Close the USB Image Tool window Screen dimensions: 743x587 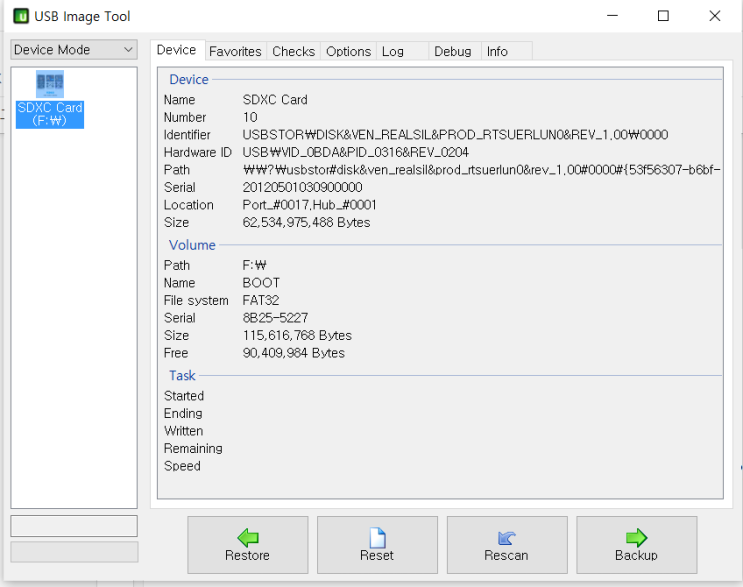[715, 16]
